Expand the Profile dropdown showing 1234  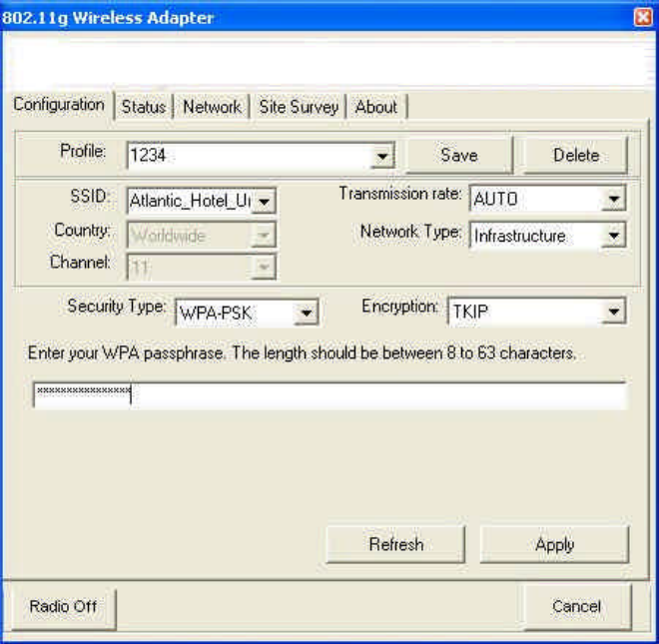point(382,157)
